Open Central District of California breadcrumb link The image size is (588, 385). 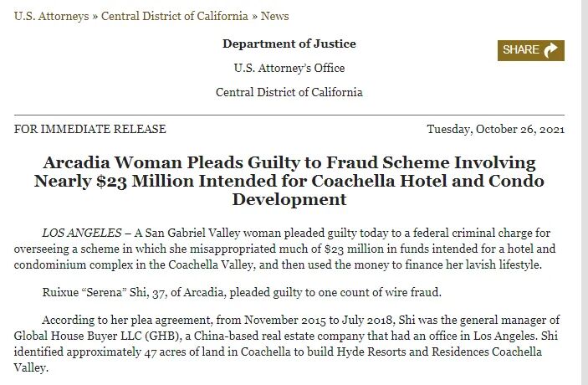(174, 16)
